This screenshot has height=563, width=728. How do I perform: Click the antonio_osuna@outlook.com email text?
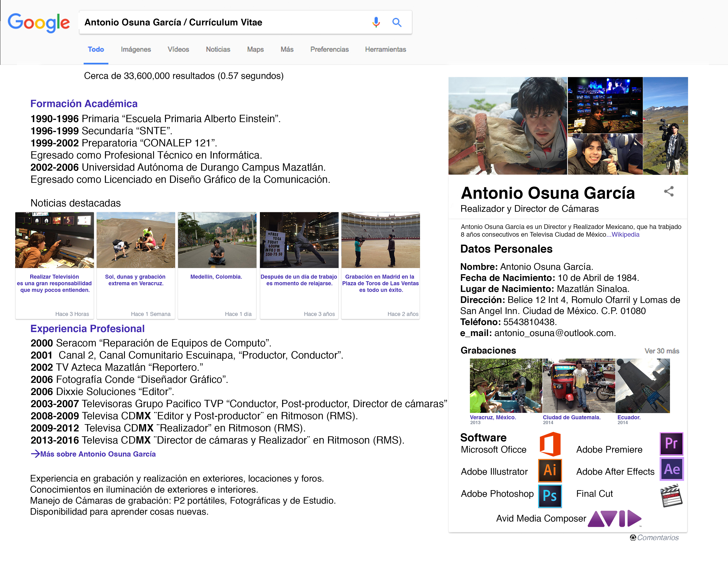click(555, 333)
